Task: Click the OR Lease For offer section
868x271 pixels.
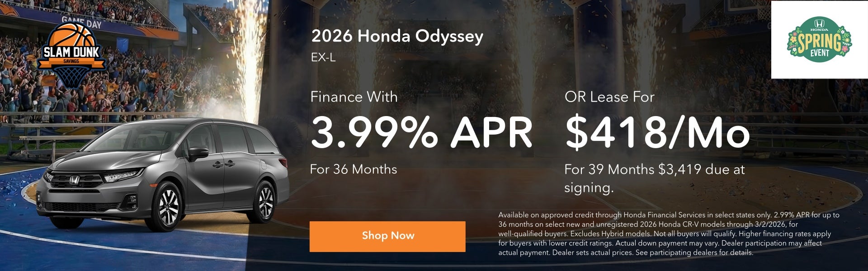Action: click(x=609, y=97)
